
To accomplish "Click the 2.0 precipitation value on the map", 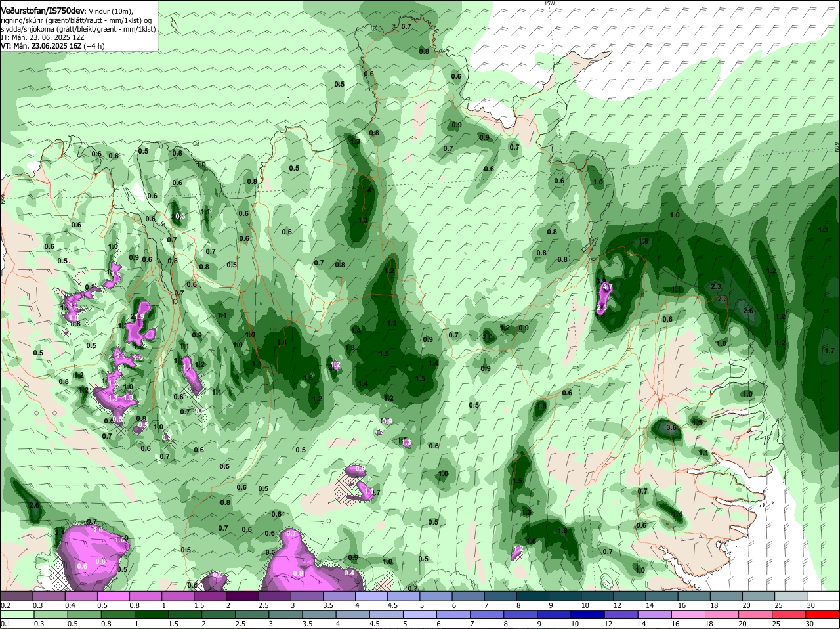I will [488, 337].
